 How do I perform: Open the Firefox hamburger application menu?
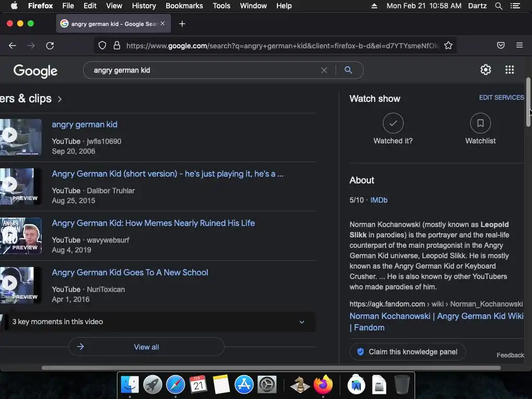click(x=519, y=45)
